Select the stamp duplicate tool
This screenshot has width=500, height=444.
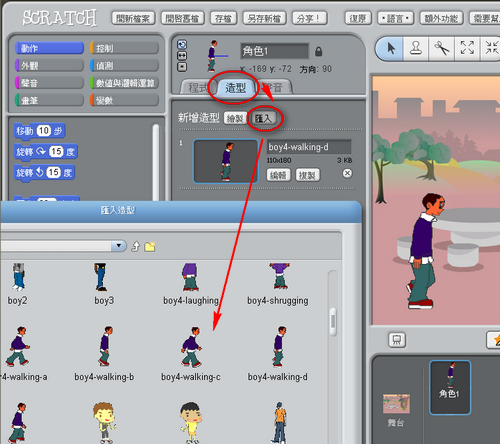[x=416, y=48]
